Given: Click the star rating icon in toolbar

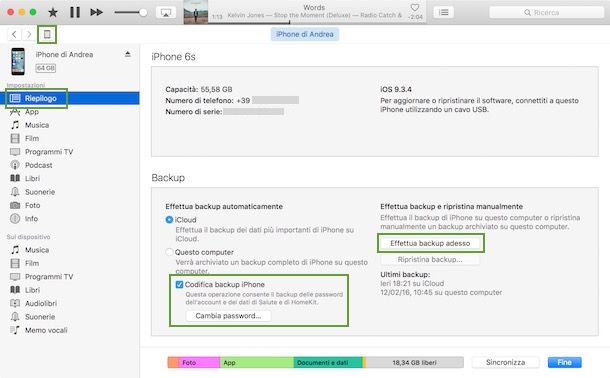Looking at the screenshot, I should (53, 12).
